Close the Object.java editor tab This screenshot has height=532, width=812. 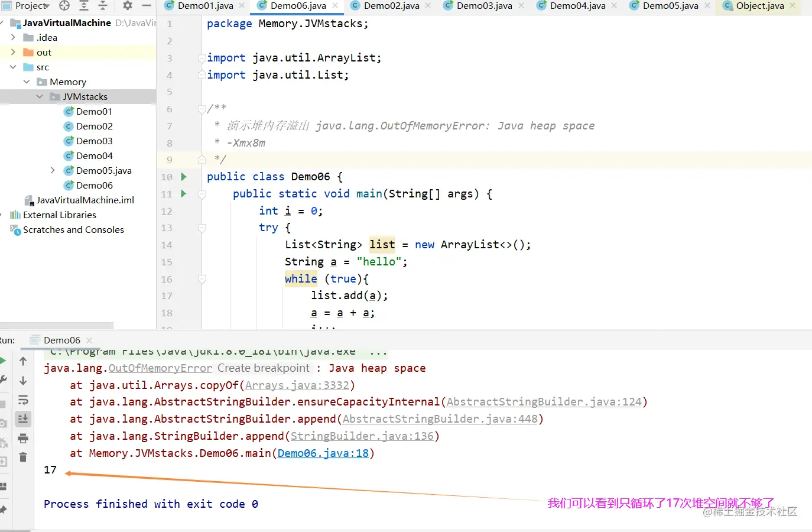[792, 5]
